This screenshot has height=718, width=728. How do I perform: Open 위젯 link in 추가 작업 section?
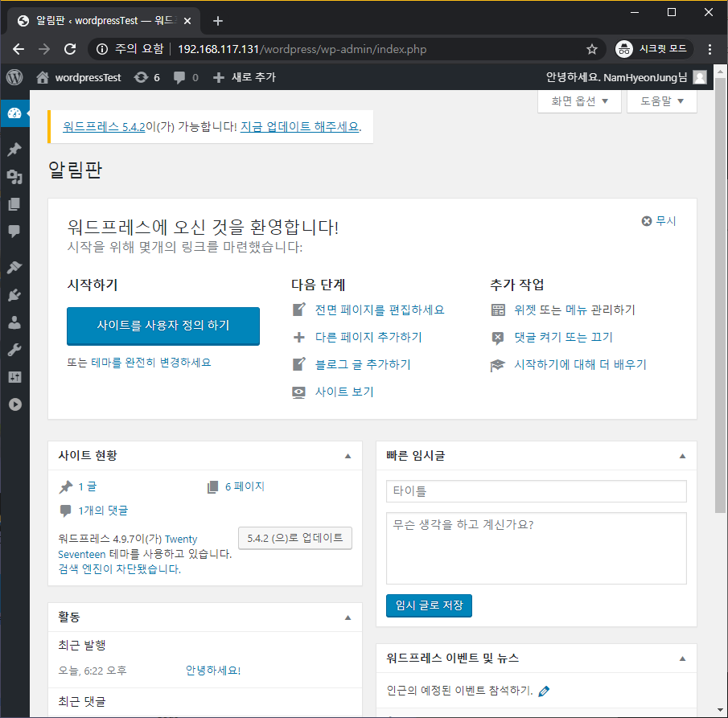[525, 310]
